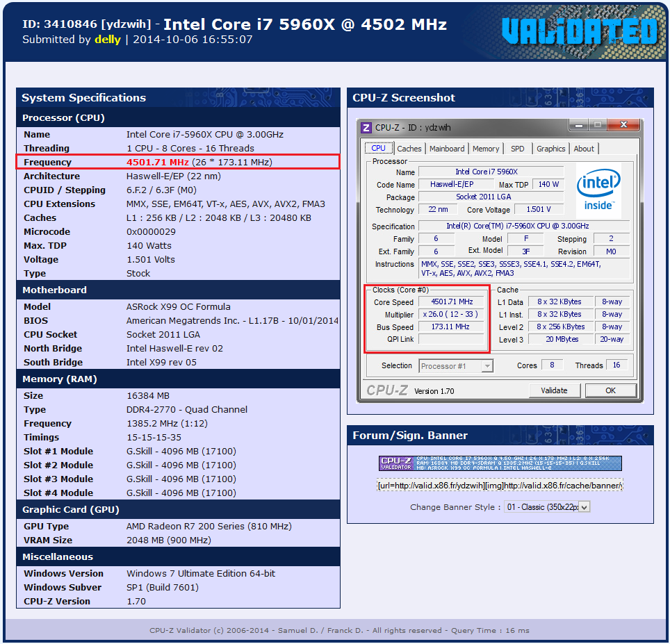Open the About tab
Screen dimensions: 670x644
[584, 149]
